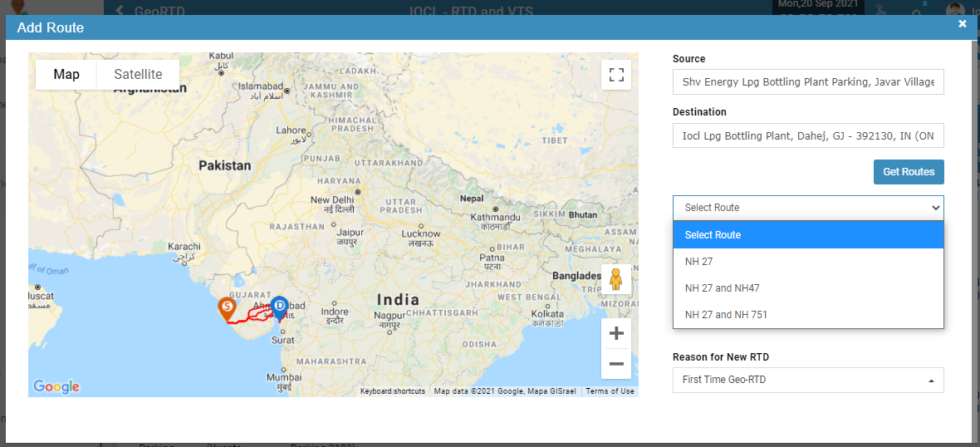
Task: Open the Reason for New RTD dropdown
Action: pyautogui.click(x=808, y=380)
